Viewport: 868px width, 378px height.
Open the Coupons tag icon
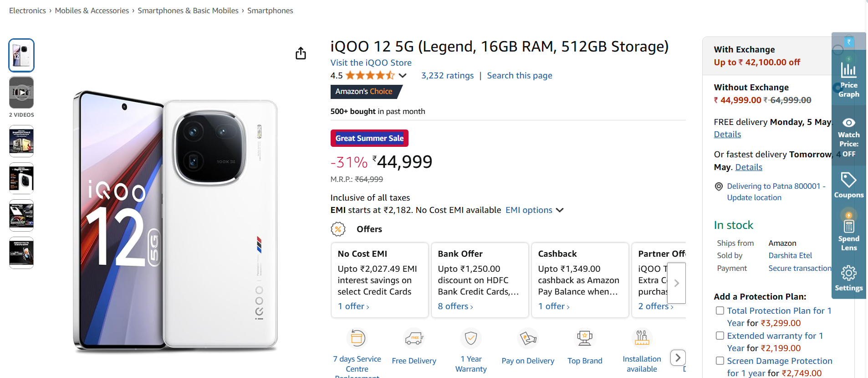point(848,180)
